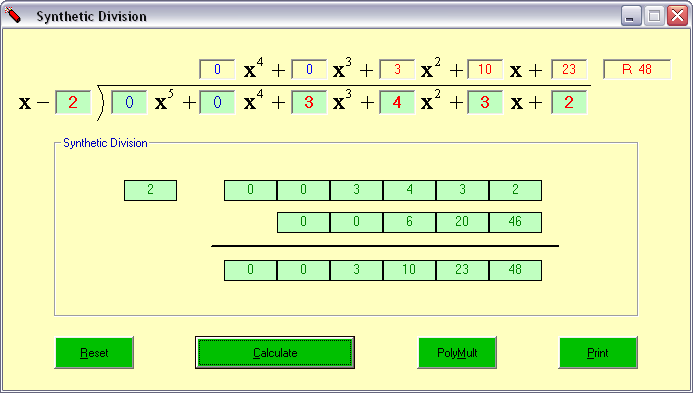Viewport: 693px width, 393px height.
Task: Click the remainder box 'R 48'
Action: 637,69
